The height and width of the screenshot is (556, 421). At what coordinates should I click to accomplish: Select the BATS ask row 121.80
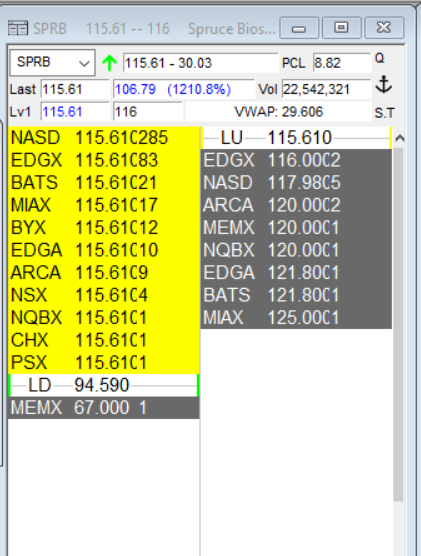point(297,295)
